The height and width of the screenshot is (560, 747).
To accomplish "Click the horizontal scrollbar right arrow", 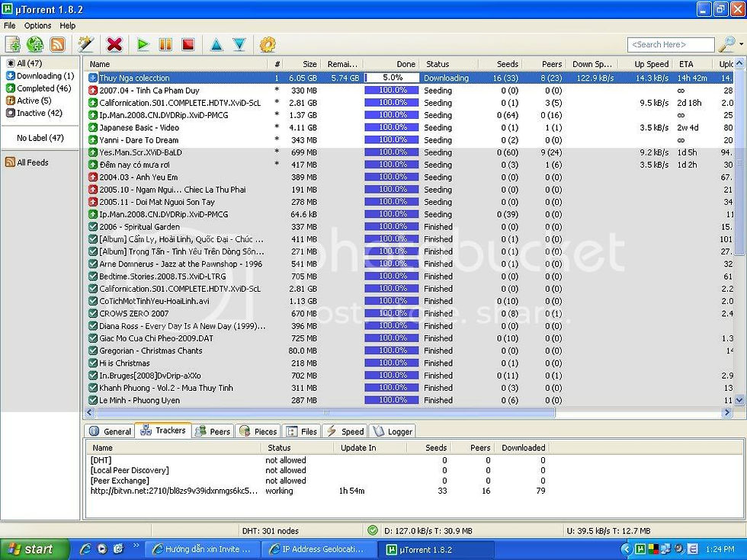I will tap(727, 412).
